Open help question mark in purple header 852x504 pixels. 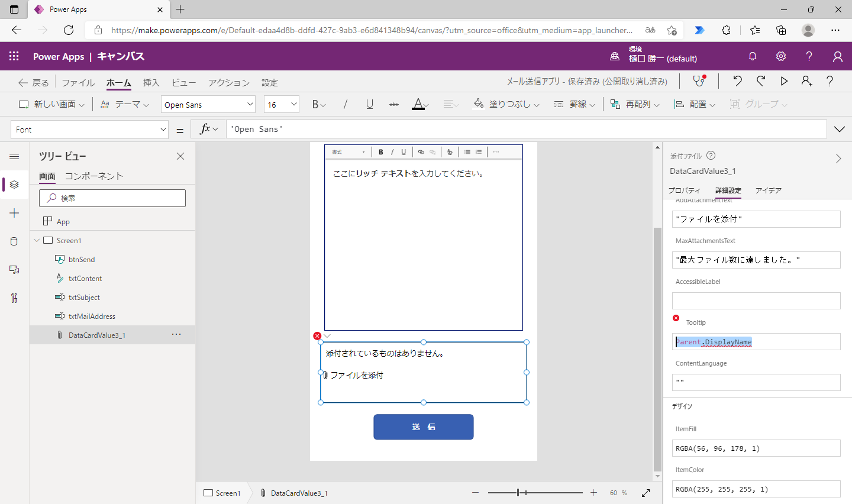(x=809, y=56)
